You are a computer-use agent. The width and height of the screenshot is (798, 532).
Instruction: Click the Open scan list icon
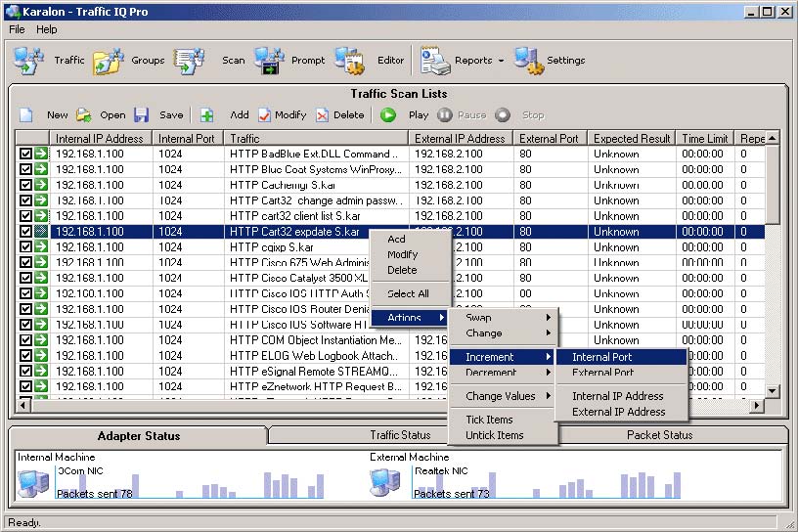84,115
